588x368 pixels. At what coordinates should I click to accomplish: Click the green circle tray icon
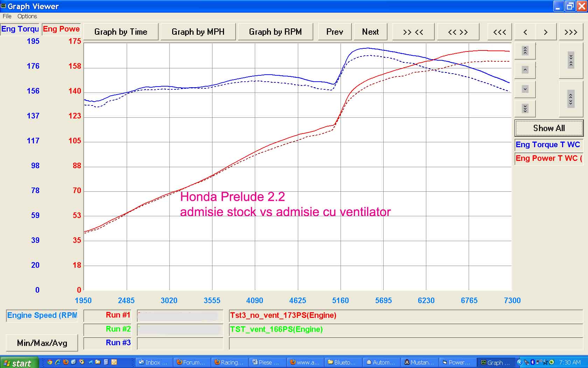click(552, 362)
